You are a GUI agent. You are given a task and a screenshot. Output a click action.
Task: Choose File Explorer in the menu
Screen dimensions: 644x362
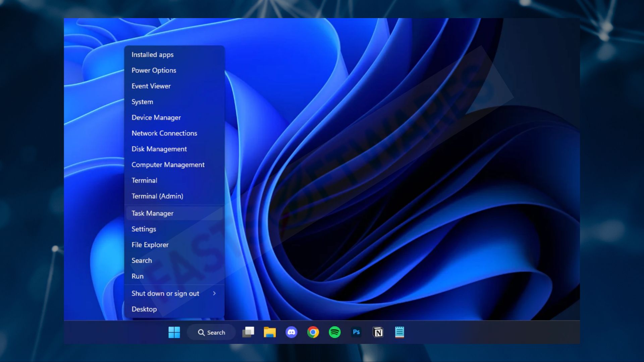(x=174, y=245)
